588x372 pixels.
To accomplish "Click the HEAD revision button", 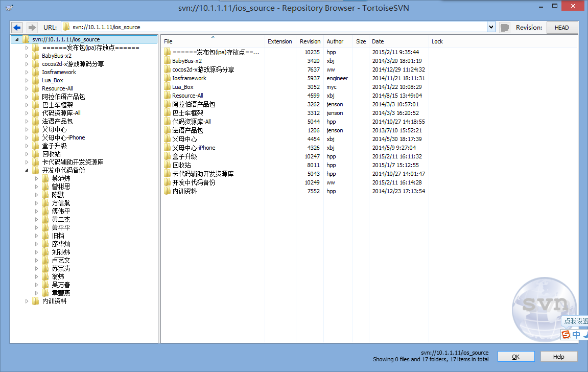I will 561,28.
